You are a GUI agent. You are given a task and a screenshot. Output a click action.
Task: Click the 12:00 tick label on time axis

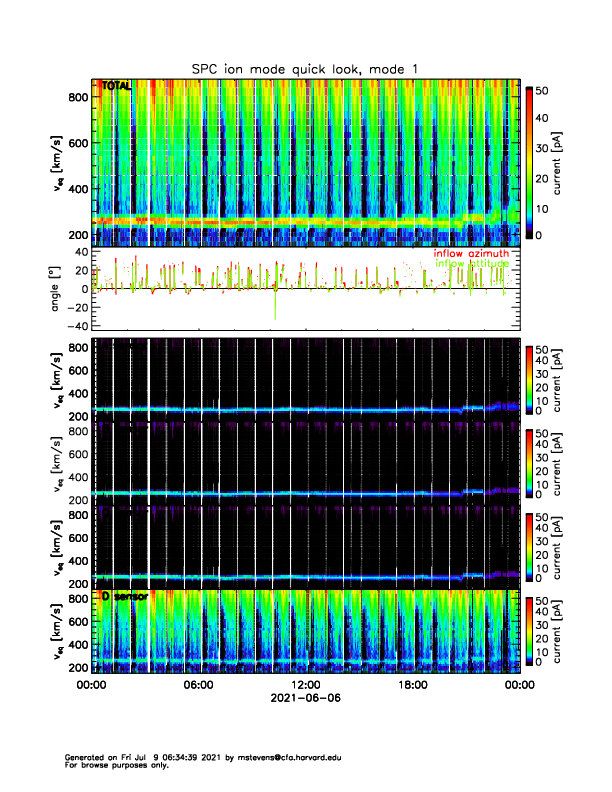[305, 685]
